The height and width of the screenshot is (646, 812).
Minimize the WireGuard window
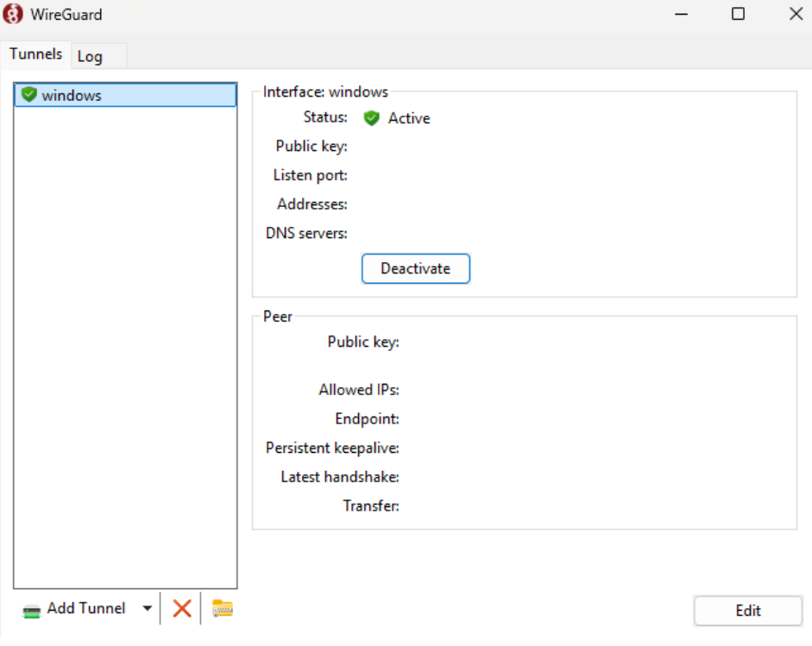[682, 14]
